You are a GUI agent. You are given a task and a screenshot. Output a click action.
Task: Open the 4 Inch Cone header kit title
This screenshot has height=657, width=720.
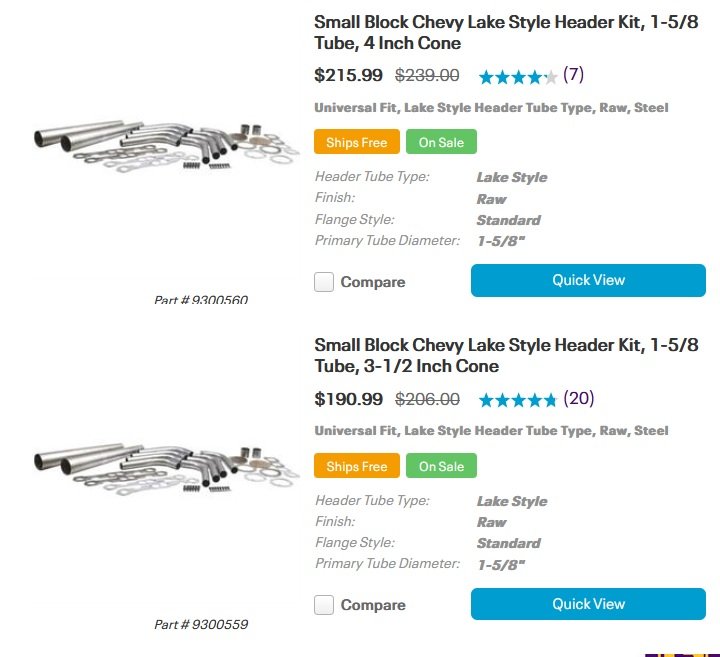506,32
